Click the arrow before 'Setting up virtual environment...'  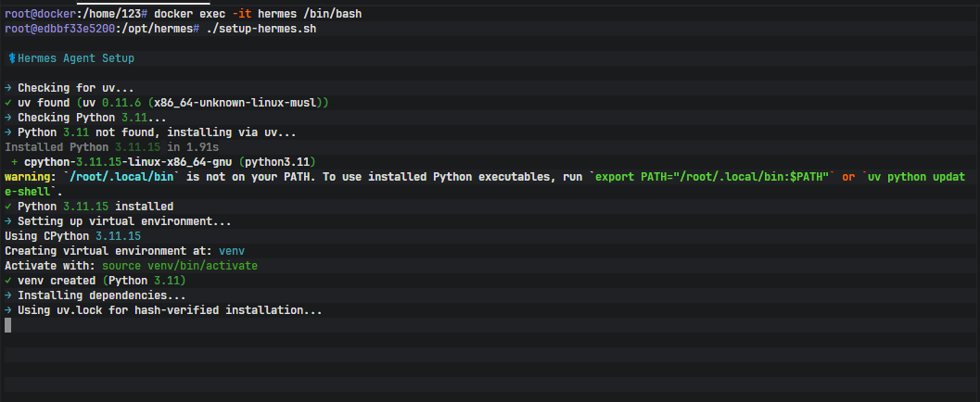(8, 220)
